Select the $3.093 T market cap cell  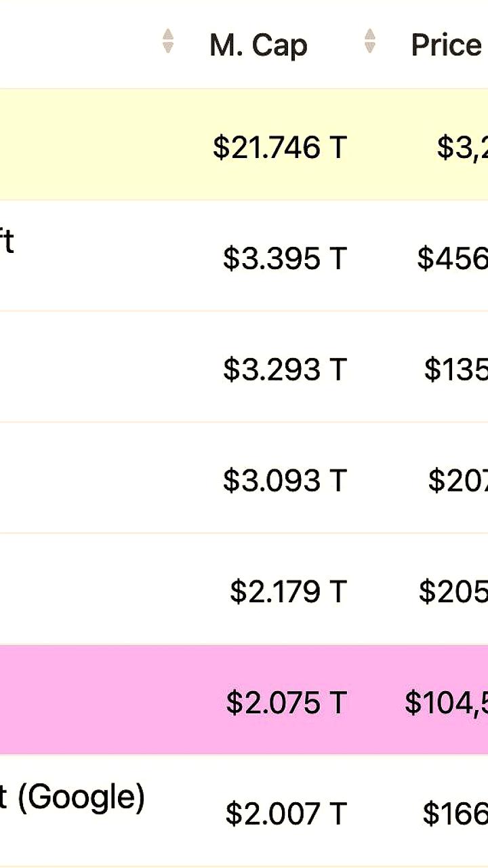(285, 481)
